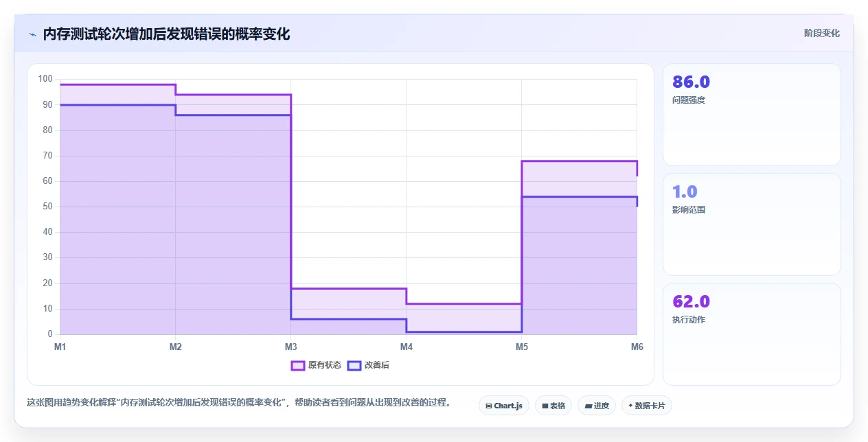Click the 执行动作 caption text

click(689, 320)
